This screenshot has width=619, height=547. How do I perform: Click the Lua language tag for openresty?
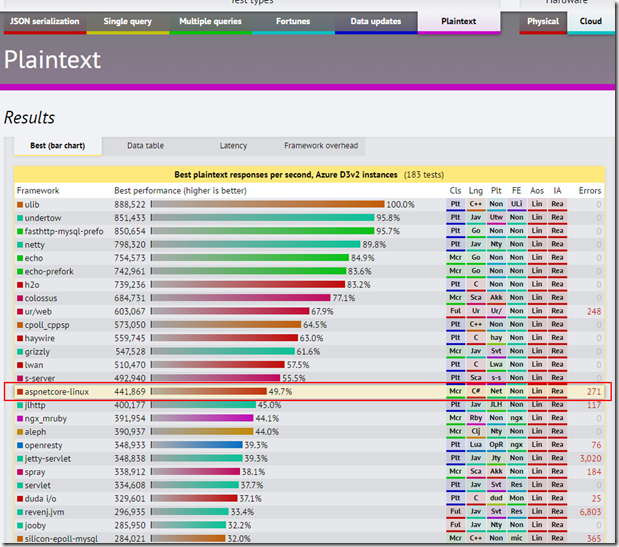pos(476,445)
